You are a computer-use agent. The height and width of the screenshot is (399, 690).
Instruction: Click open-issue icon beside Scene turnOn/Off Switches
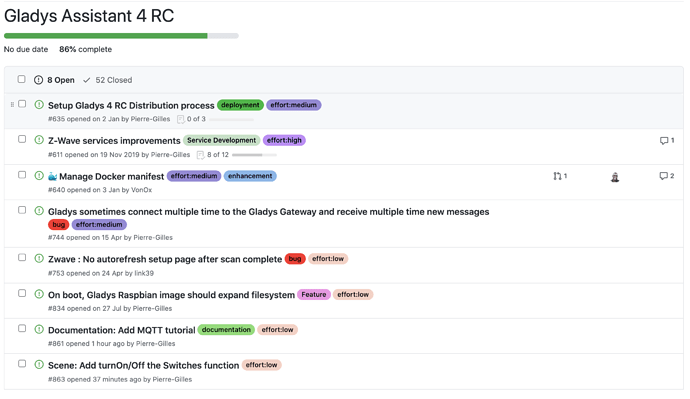pos(39,364)
